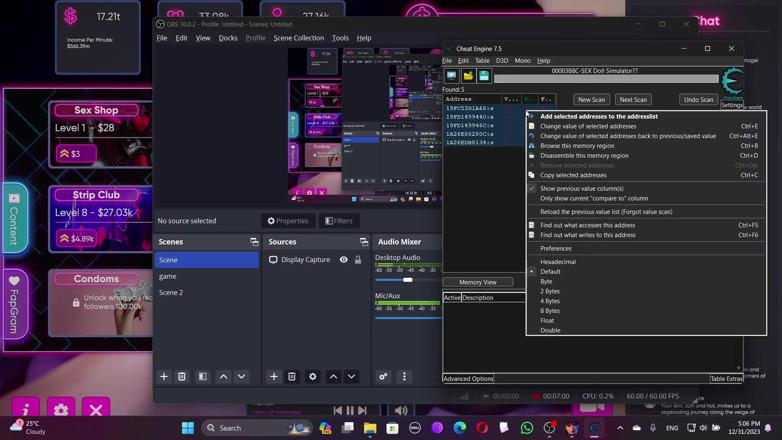This screenshot has height=440, width=782.
Task: Upgrade Strip Club for $4.89k
Action: pos(77,238)
